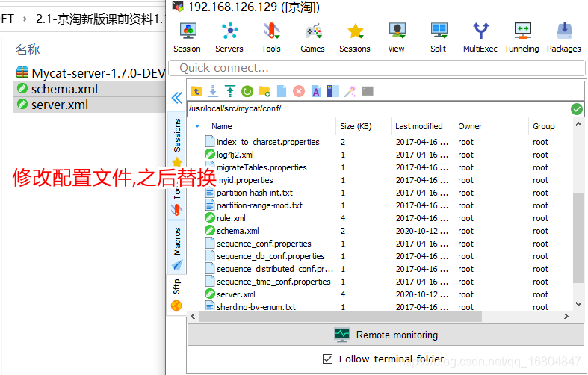Select index_to_charset.properties in SFTP list

pyautogui.click(x=267, y=142)
